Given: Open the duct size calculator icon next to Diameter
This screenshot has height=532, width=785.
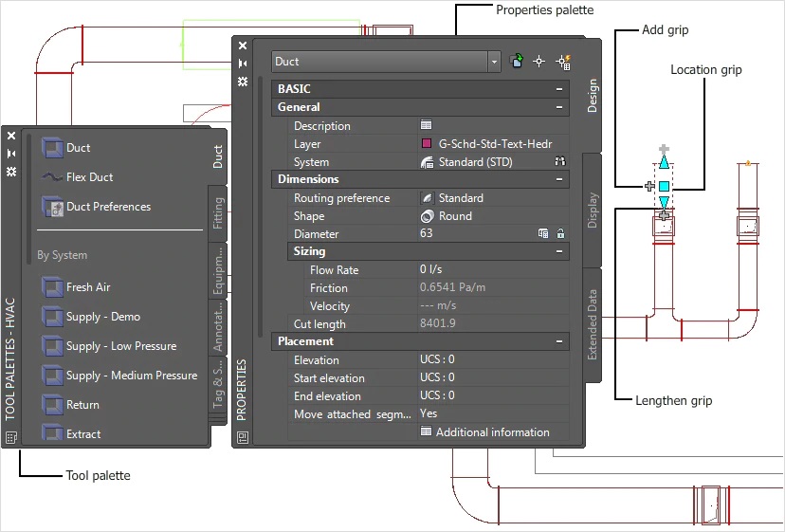Looking at the screenshot, I should [x=543, y=234].
